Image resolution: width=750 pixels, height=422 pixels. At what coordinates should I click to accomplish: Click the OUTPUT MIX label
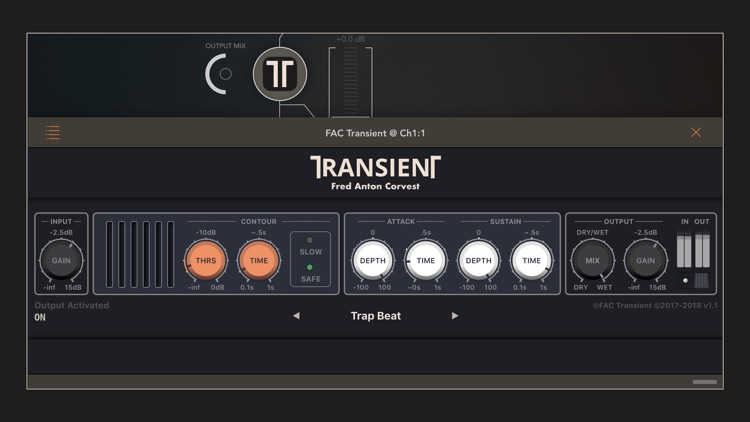(x=225, y=46)
